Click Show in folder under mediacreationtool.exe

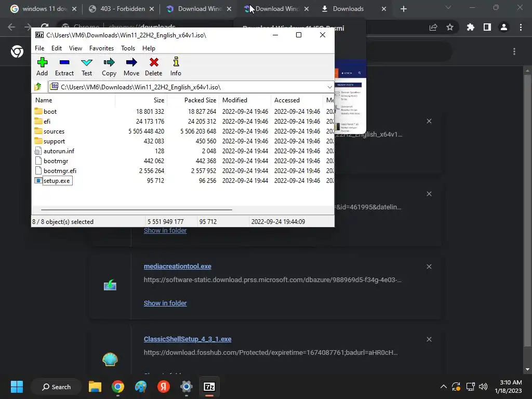click(165, 303)
